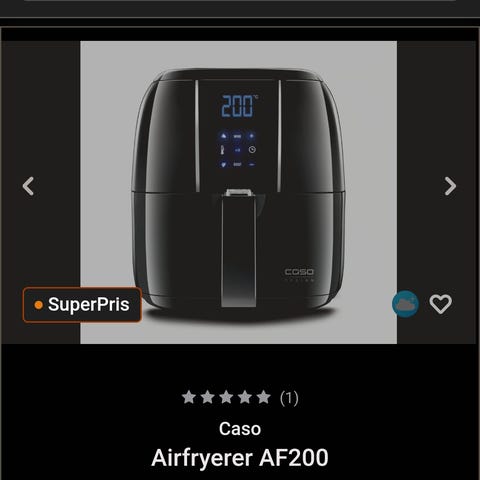The image size is (480, 480).
Task: Show the previous product image
Action: click(28, 186)
